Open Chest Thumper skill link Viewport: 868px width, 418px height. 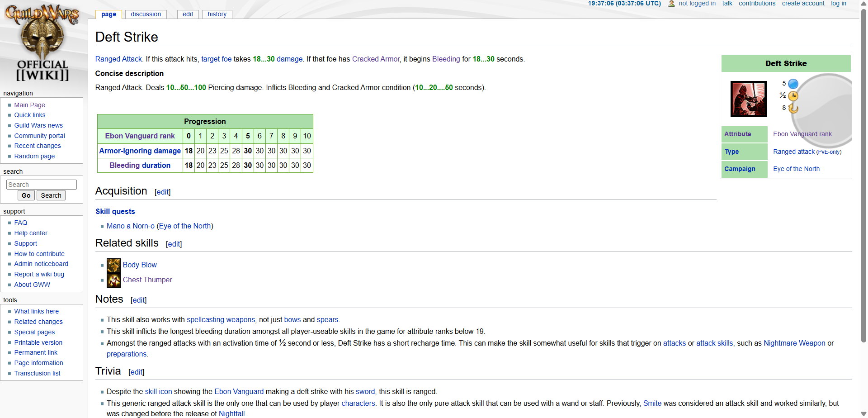(x=147, y=280)
